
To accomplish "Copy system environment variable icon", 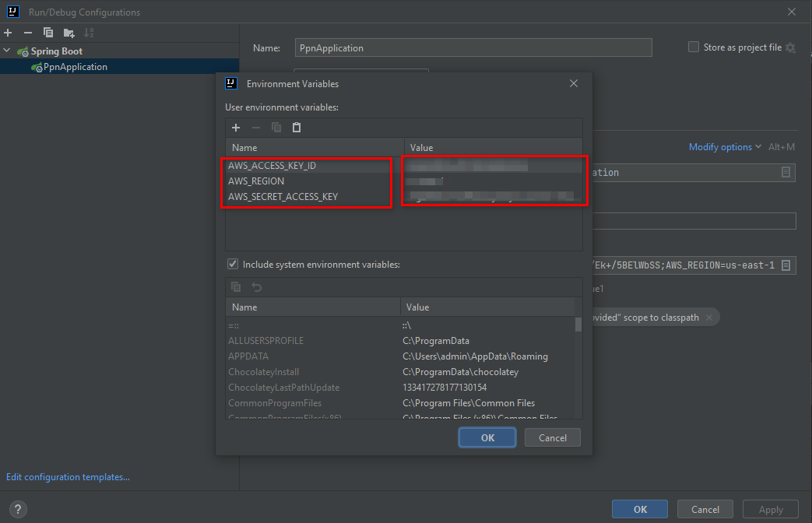I will click(236, 287).
